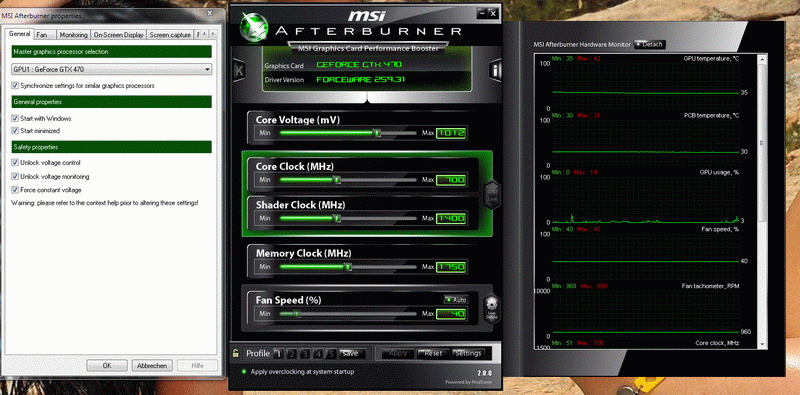Toggle Synchronize settings for similar graphics processors
This screenshot has width=800, height=395.
click(15, 86)
